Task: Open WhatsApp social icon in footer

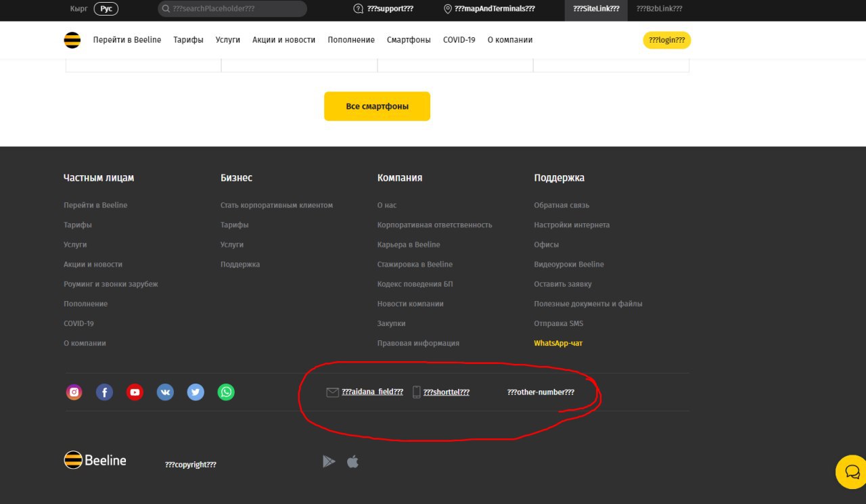Action: (226, 392)
